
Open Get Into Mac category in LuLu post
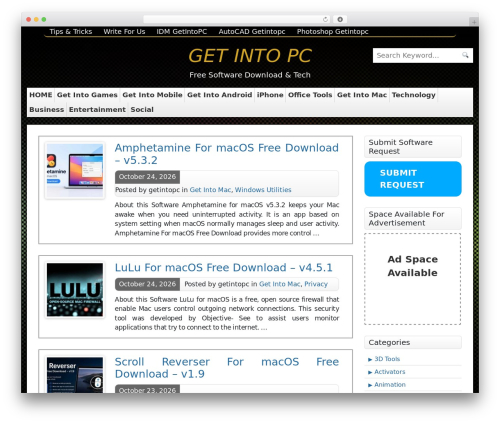280,284
